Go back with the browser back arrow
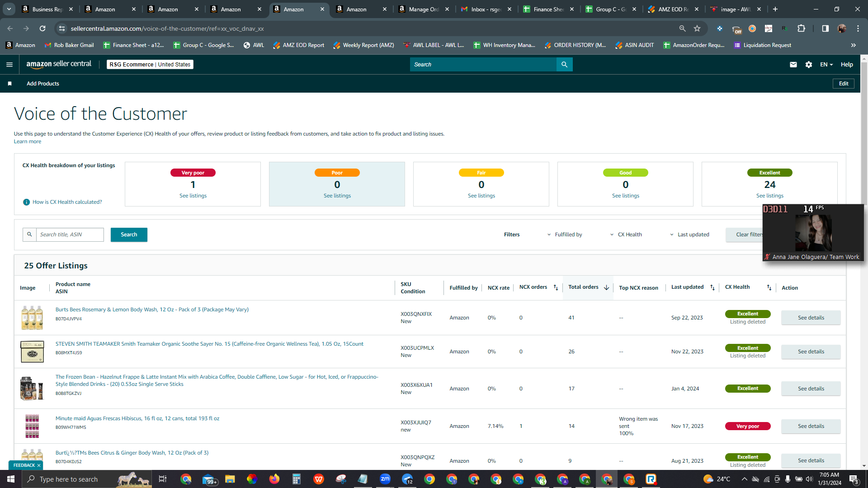This screenshot has width=868, height=488. [10, 28]
